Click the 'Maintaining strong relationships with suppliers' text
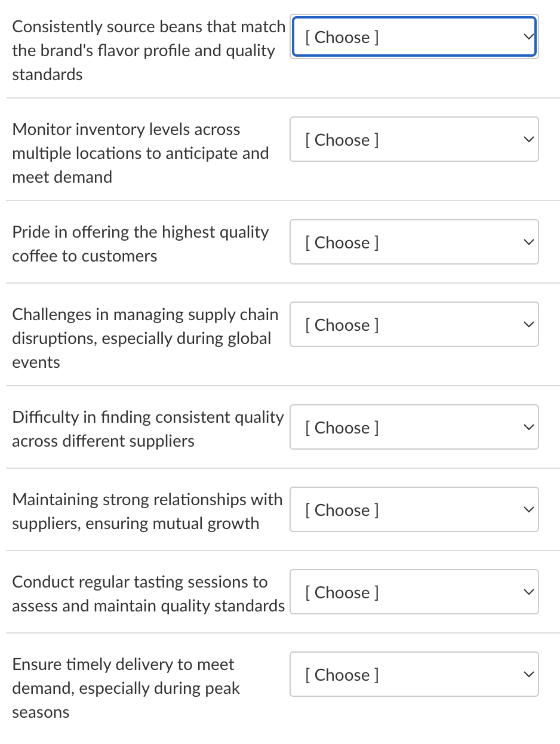 pos(147,511)
